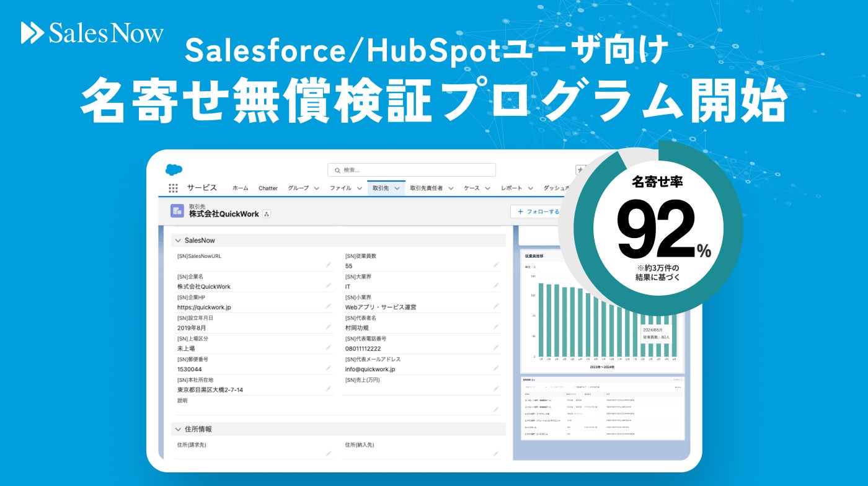Click the 東京都目黒区大橋2-7-14 address value
868x486 pixels.
pyautogui.click(x=210, y=390)
